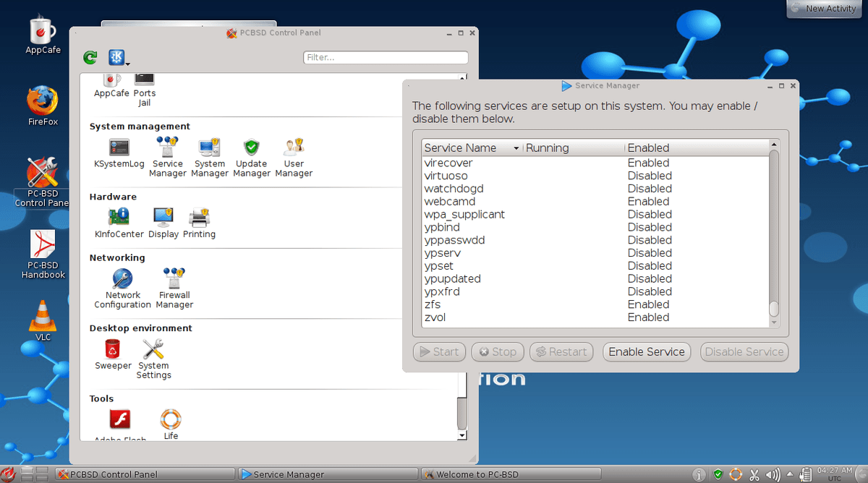Select the wpa_supplicant service row
This screenshot has width=868, height=483.
pos(595,215)
